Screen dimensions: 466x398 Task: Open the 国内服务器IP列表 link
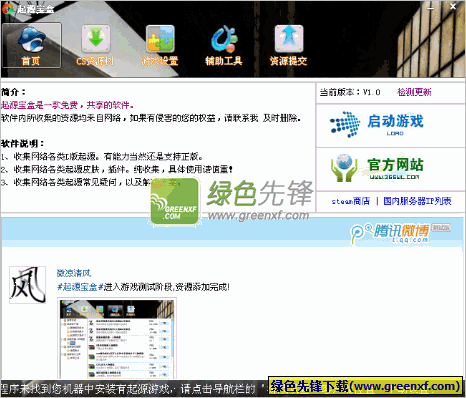point(417,201)
